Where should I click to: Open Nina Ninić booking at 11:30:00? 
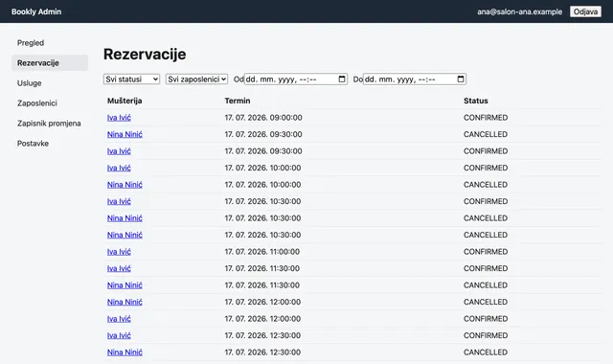click(x=125, y=285)
